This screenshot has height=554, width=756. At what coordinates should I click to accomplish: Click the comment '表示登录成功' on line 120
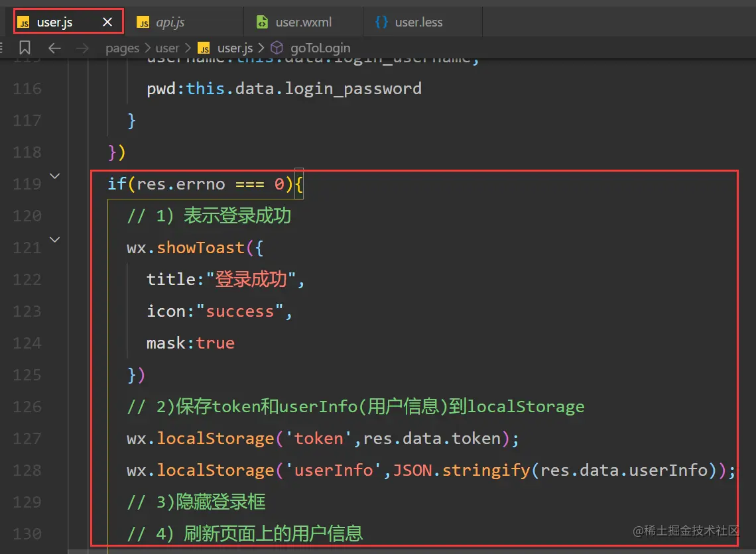(237, 216)
